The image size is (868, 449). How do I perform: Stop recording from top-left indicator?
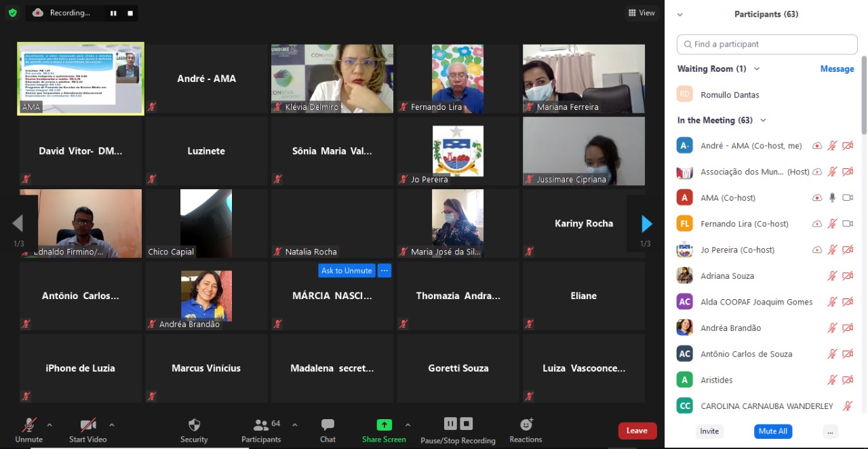click(x=130, y=13)
